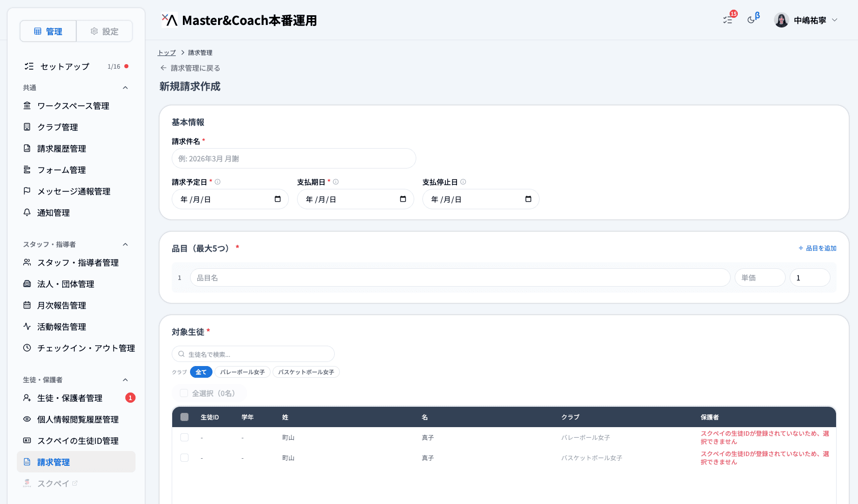Open 請求管理 in the sidebar
Screen dimensions: 858x504
coord(76,462)
